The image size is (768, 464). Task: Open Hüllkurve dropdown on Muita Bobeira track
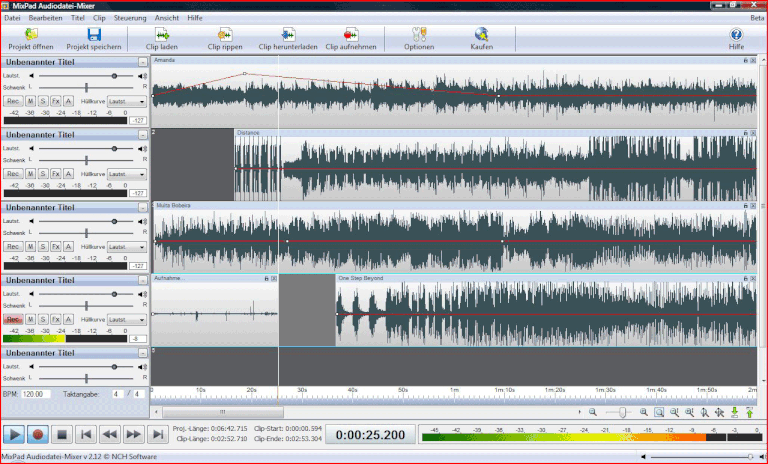pyautogui.click(x=127, y=247)
